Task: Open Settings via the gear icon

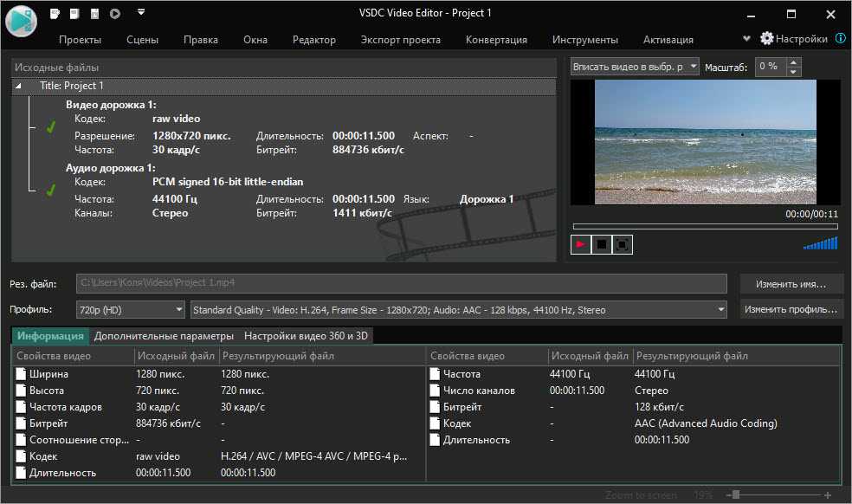Action: tap(767, 39)
